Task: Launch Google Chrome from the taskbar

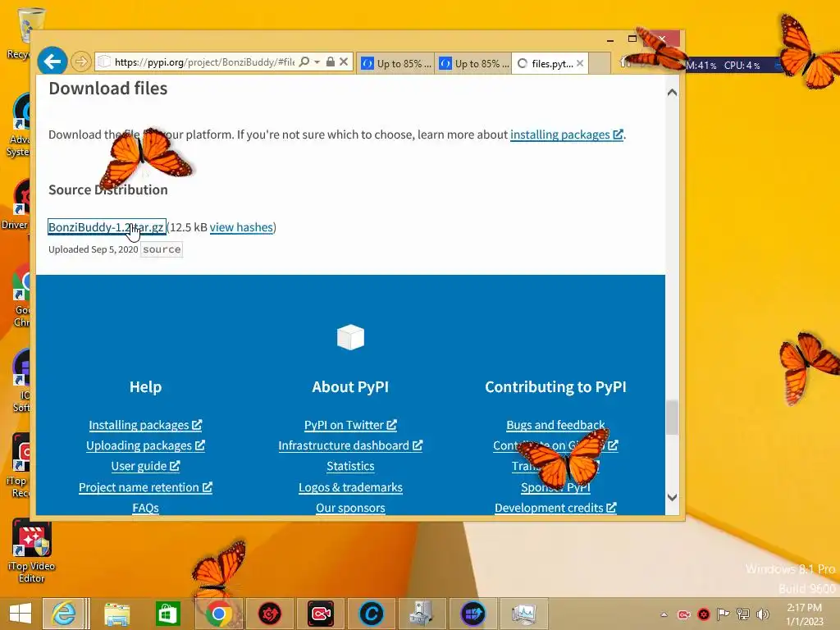Action: [217, 614]
